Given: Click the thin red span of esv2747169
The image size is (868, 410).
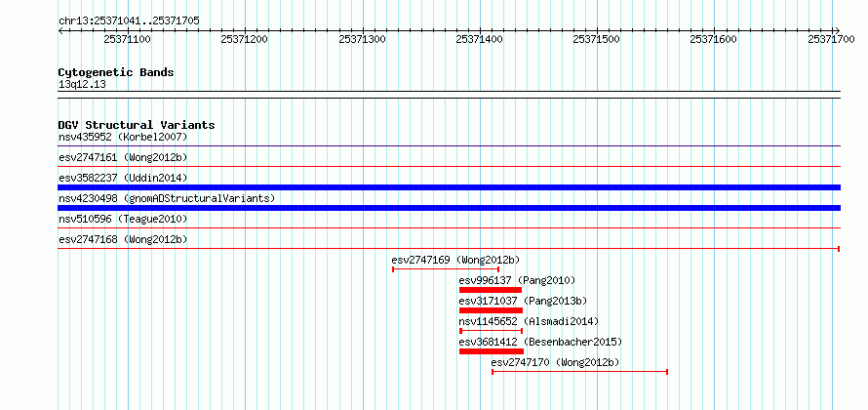Looking at the screenshot, I should [x=446, y=269].
